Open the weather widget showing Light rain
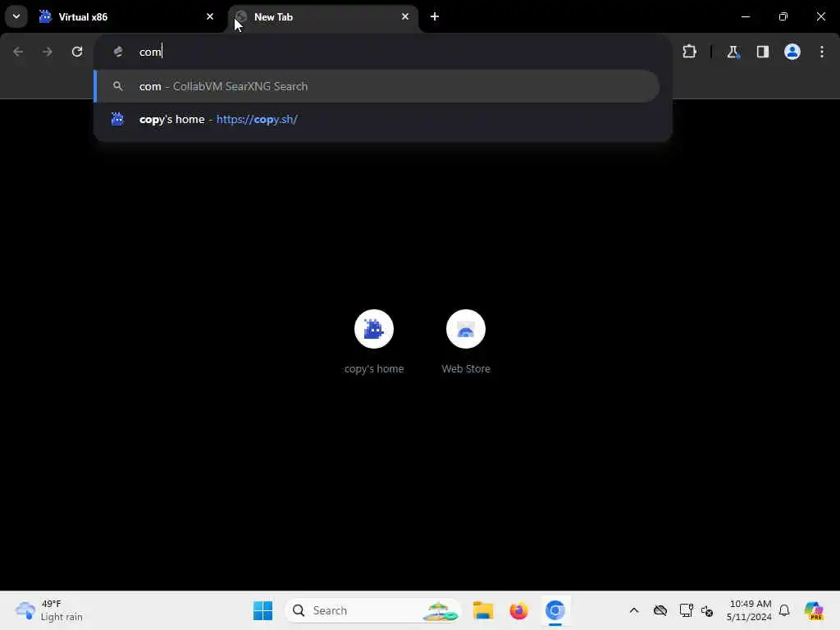840x630 pixels. [49, 610]
